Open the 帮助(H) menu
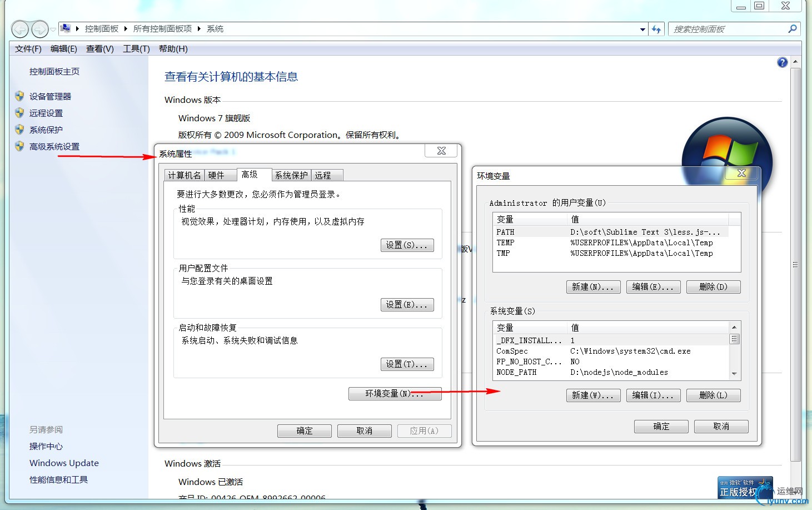 (x=173, y=49)
